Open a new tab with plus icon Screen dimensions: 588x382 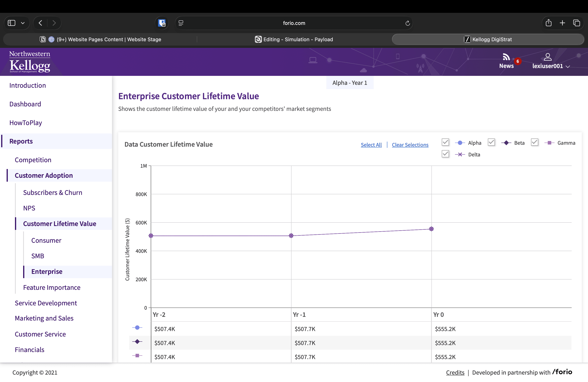pos(562,23)
